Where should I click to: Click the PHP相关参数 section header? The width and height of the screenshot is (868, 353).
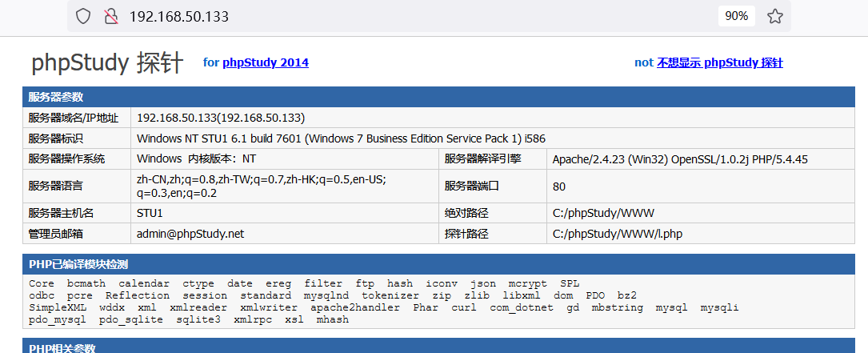pyautogui.click(x=62, y=348)
